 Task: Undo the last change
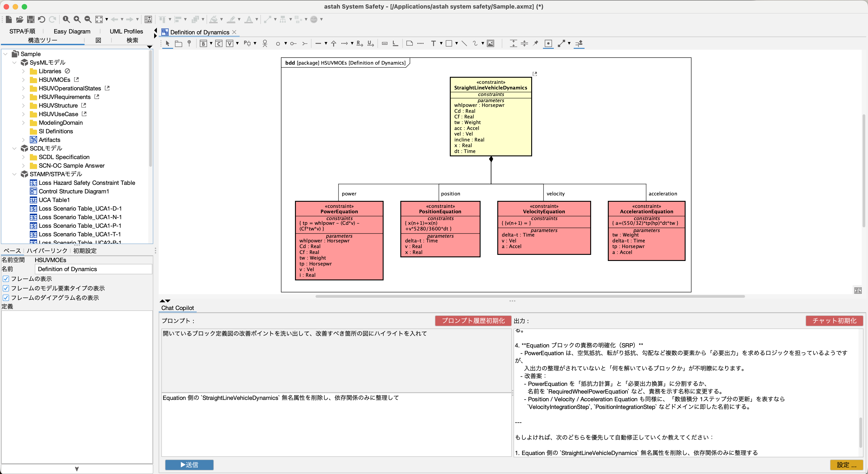[x=41, y=19]
